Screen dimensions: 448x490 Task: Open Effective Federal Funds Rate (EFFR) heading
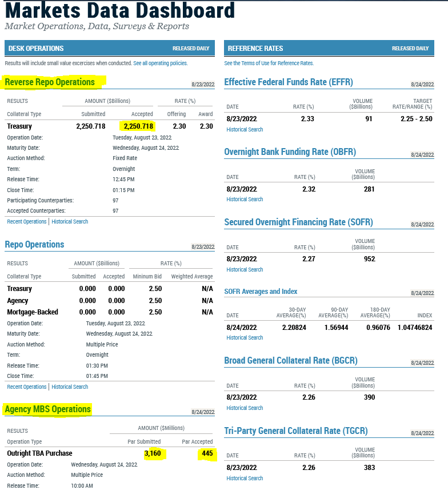(289, 82)
